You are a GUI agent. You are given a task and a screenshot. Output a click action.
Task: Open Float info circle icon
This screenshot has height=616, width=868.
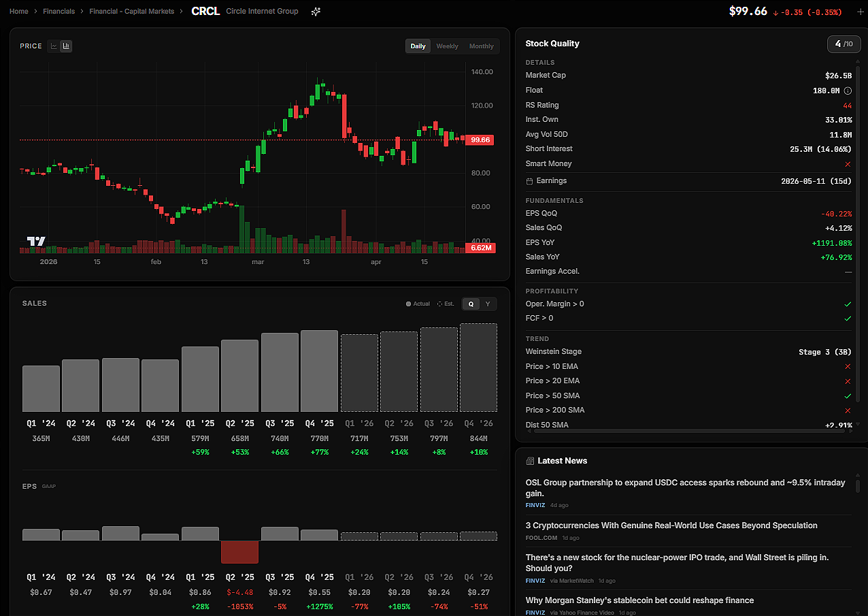tap(848, 91)
